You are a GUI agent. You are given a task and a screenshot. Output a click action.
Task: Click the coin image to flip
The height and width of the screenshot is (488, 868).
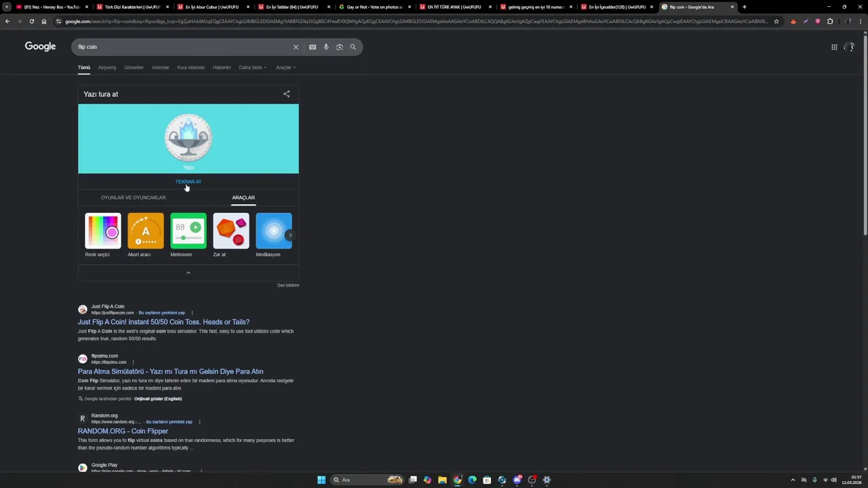pos(188,138)
